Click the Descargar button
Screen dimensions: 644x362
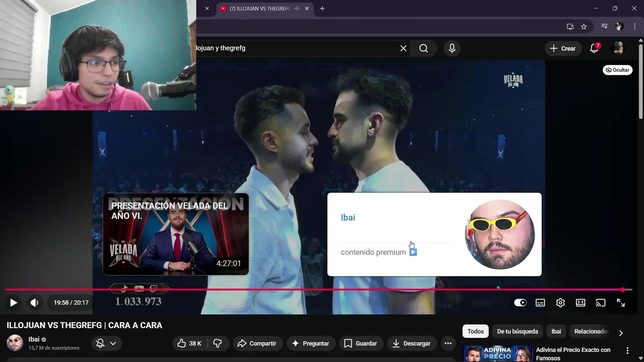coord(412,343)
